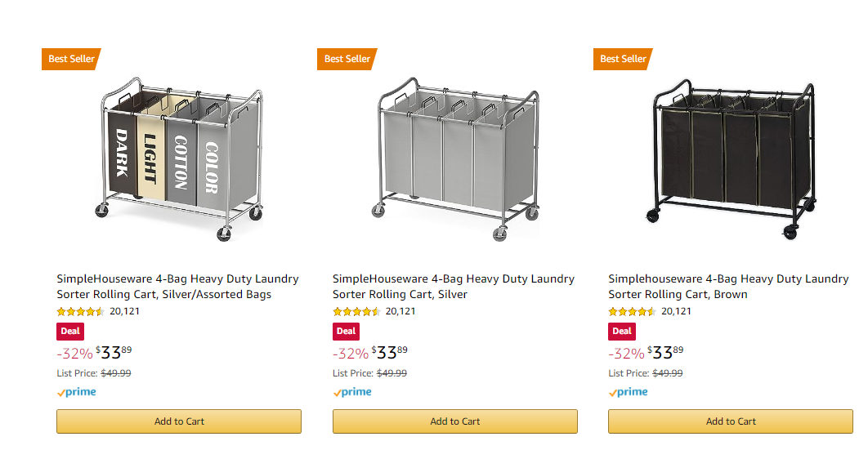Click $33.89 price of Silver/Assorted Bags cart
Screen dimensions: 868x450
click(114, 353)
